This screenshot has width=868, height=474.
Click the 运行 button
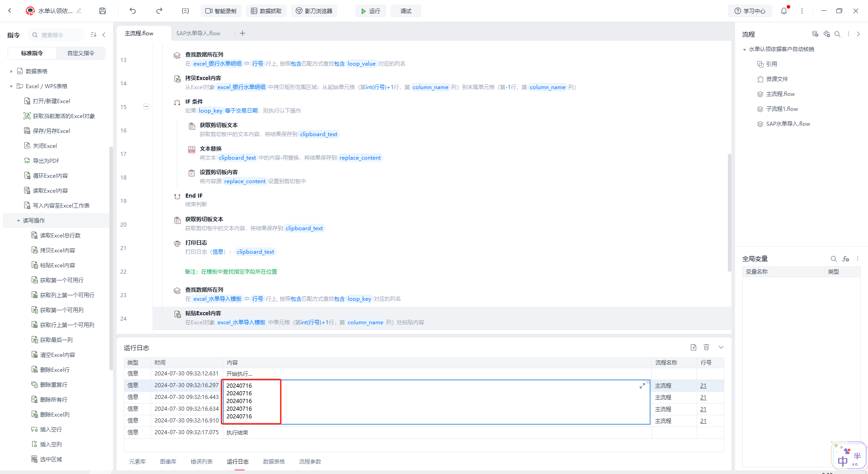click(371, 11)
